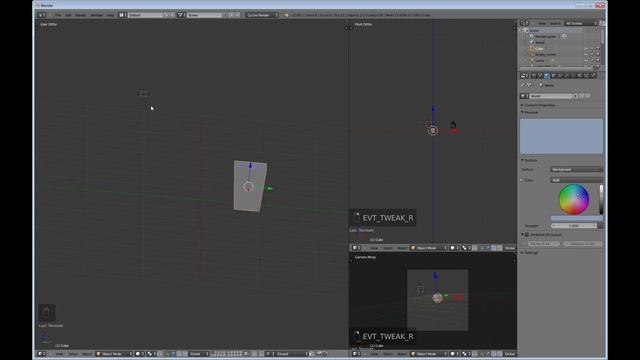
Task: Open the Render menu
Action: [x=81, y=15]
